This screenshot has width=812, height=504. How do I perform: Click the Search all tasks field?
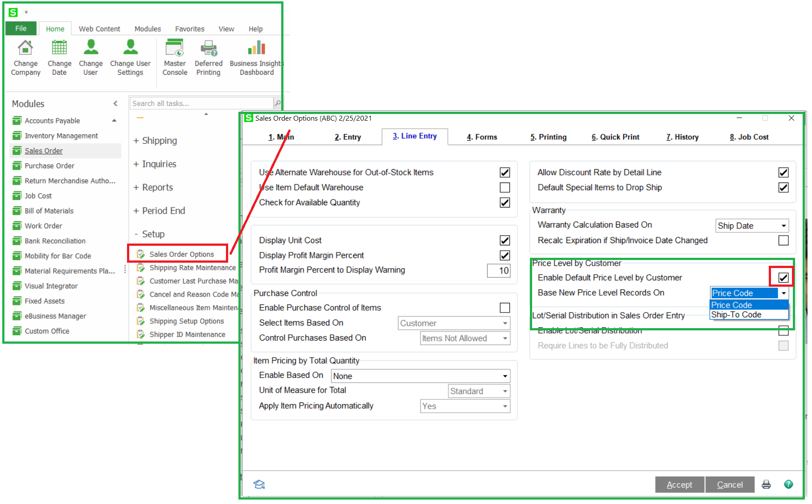[x=201, y=103]
